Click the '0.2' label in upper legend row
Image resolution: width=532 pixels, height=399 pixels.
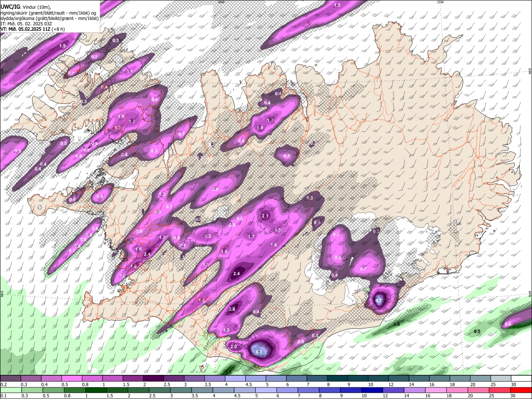(3, 384)
